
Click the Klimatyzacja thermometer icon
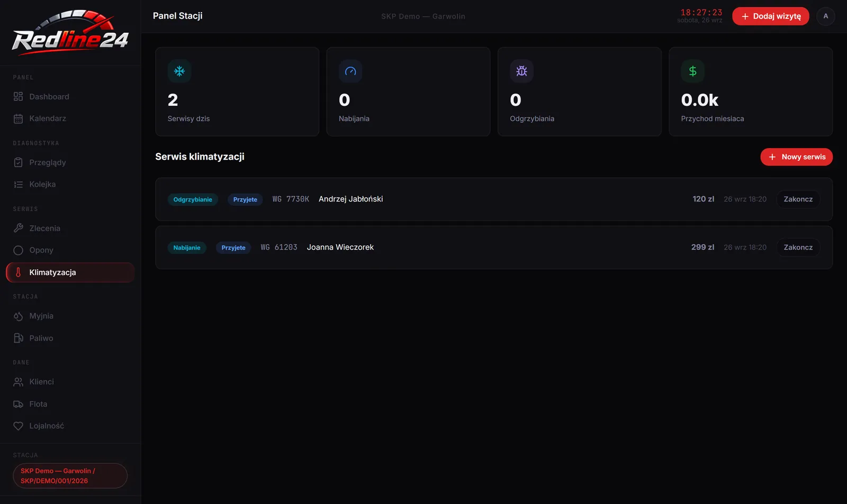click(x=18, y=272)
